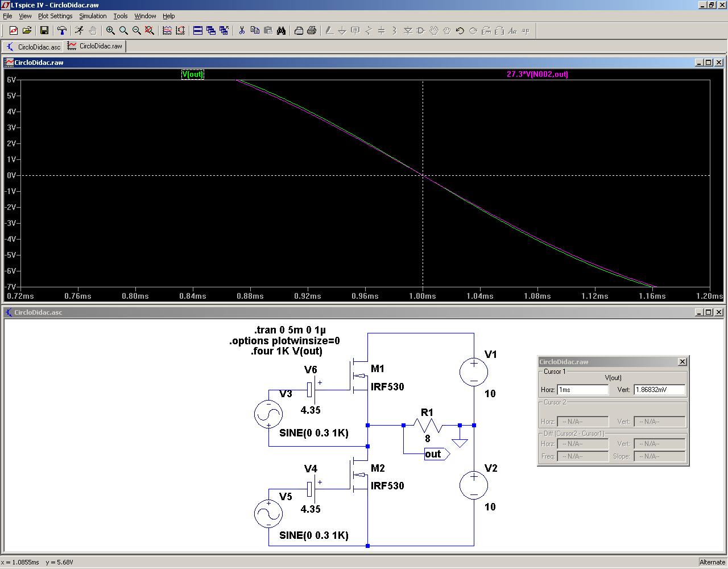Open the Control Panel hammer icon
The image size is (728, 569).
(x=62, y=31)
